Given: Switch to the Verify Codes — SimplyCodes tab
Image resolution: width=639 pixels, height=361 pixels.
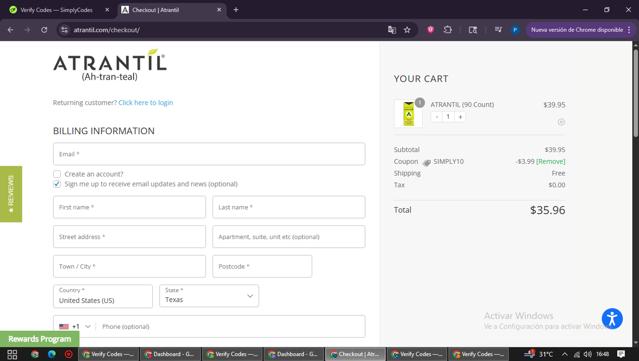Looking at the screenshot, I should coord(56,10).
